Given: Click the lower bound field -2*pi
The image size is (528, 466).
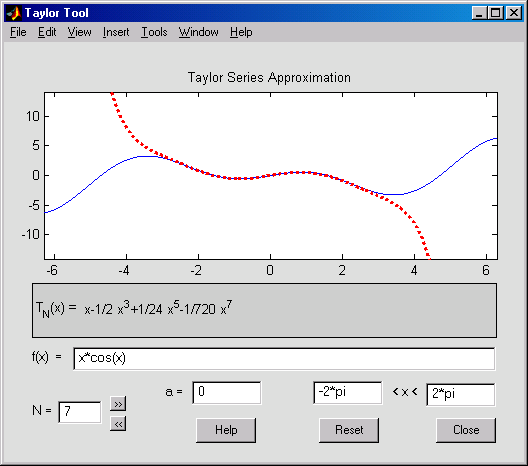Looking at the screenshot, I should [348, 393].
